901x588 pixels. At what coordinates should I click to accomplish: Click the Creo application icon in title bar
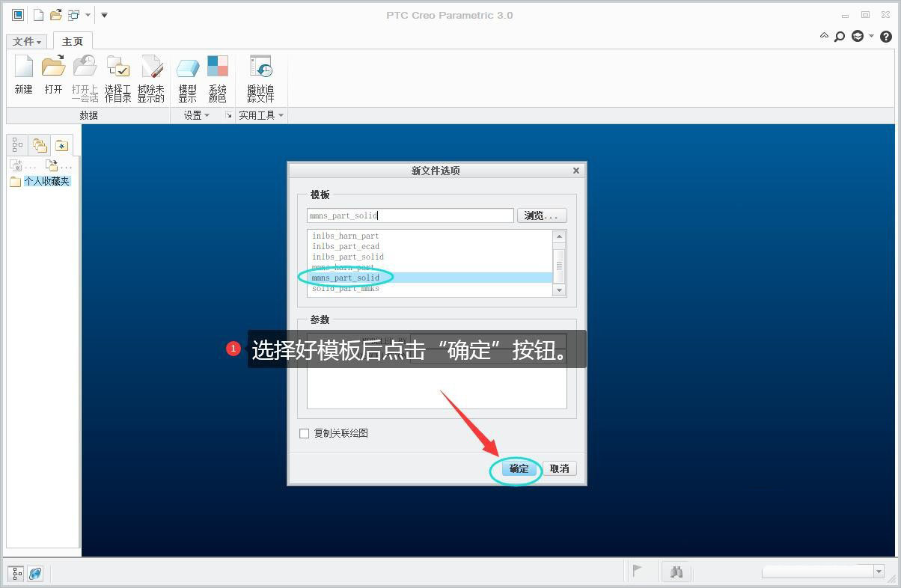(18, 15)
